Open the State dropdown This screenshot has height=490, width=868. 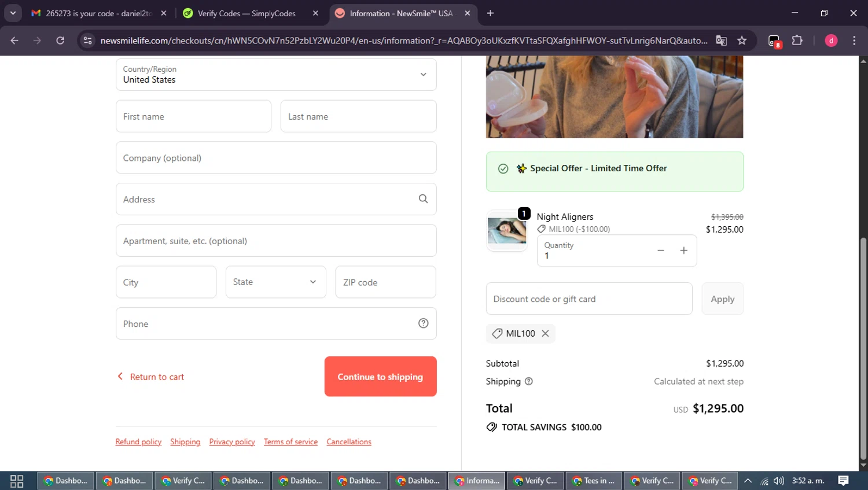275,282
